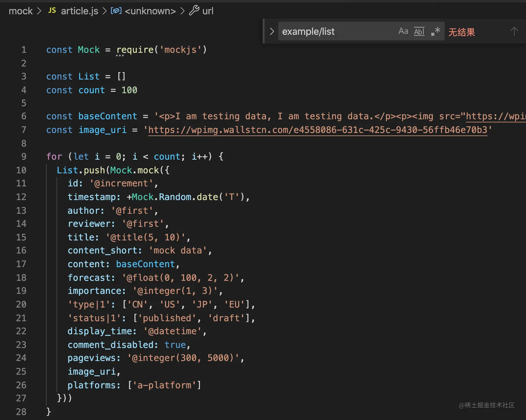Viewport: 526px width, 420px height.
Task: Open the truncated https://wpi link on line 6
Action: point(496,116)
